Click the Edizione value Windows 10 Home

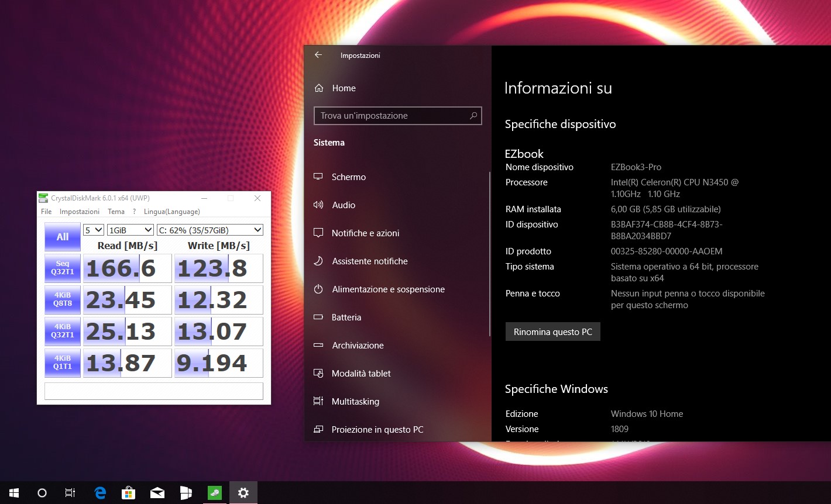[647, 414]
